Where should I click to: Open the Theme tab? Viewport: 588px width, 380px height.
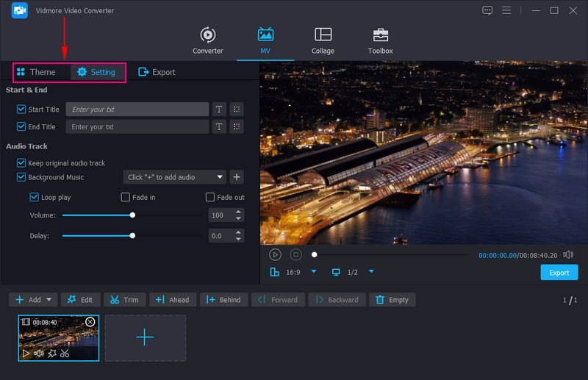coord(36,72)
